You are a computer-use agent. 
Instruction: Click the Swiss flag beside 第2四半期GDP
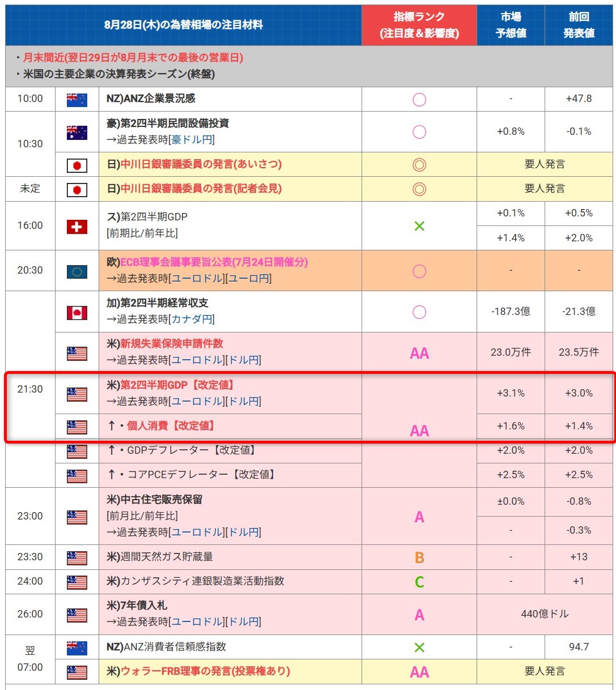click(77, 227)
